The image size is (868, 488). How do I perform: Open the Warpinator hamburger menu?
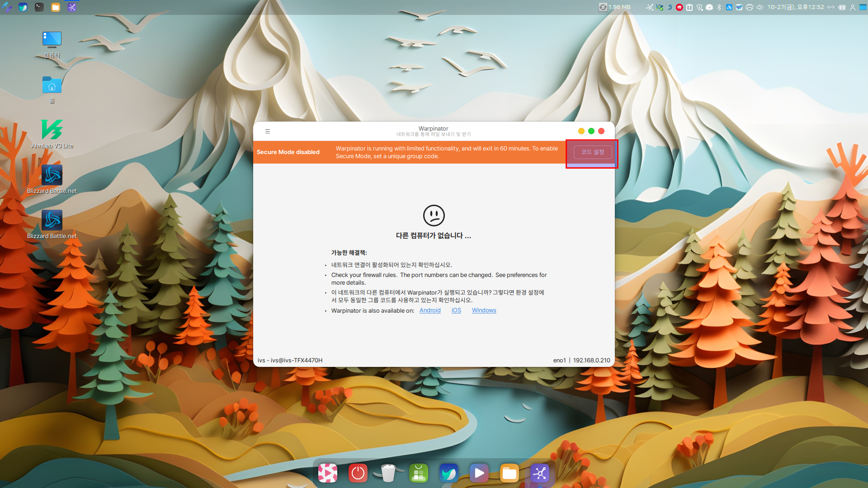pos(268,131)
